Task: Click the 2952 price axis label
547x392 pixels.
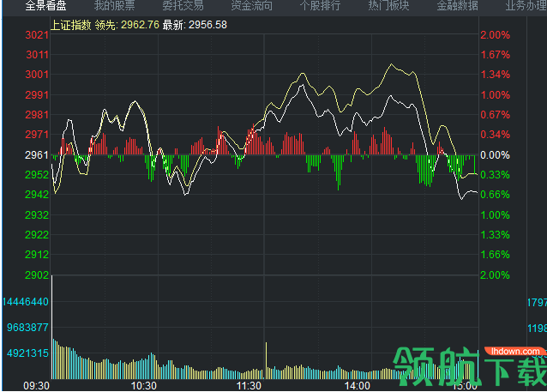Action: pyautogui.click(x=37, y=174)
